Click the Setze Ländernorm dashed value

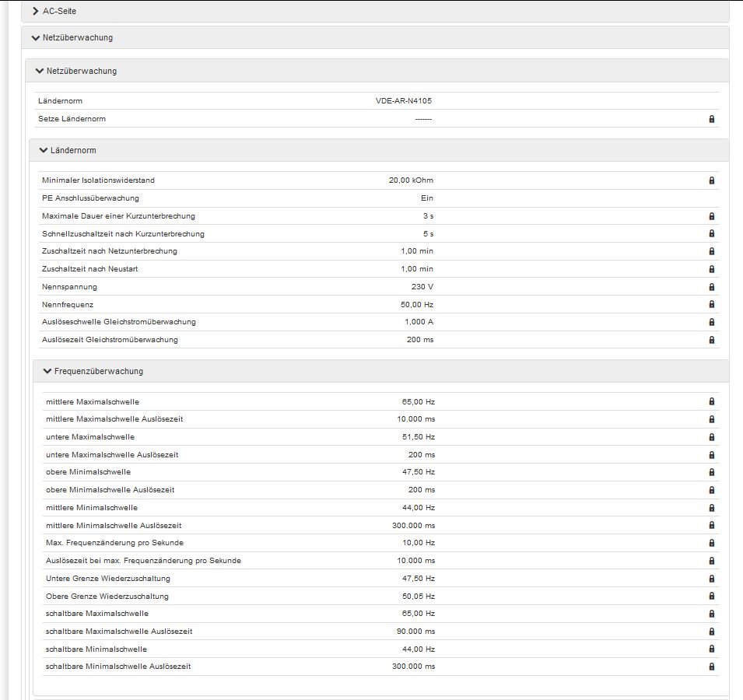tap(423, 119)
